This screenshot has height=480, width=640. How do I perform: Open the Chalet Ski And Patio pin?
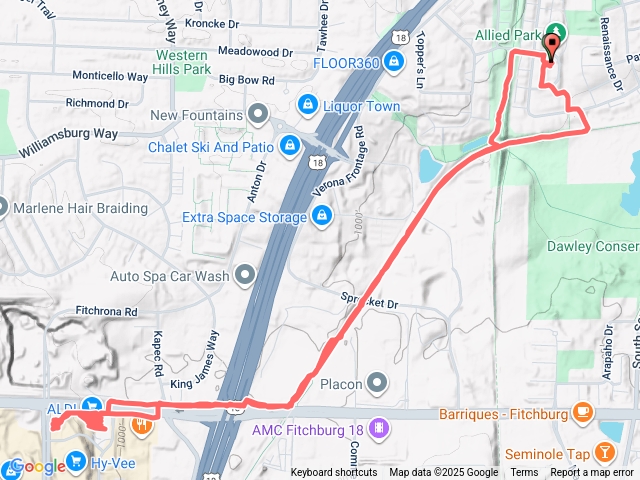[x=290, y=145]
